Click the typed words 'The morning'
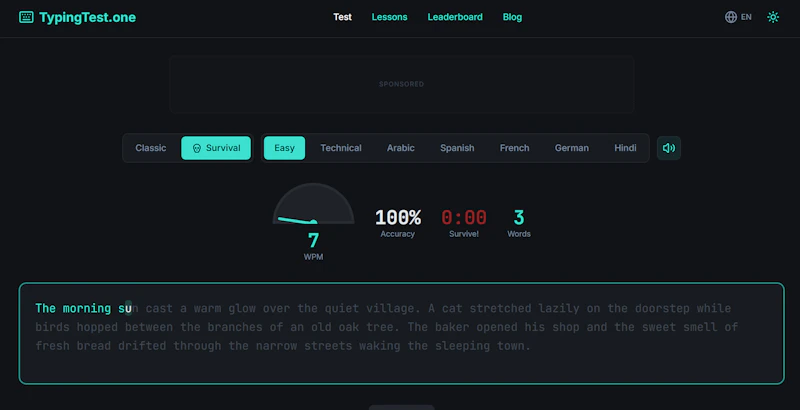Viewport: 800px width, 410px height. tap(73, 309)
